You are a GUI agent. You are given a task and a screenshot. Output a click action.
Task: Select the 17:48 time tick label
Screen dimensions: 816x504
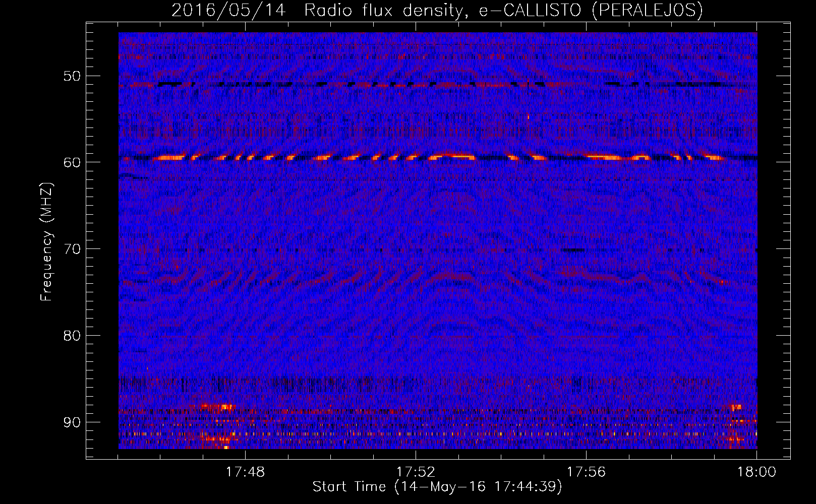245,472
